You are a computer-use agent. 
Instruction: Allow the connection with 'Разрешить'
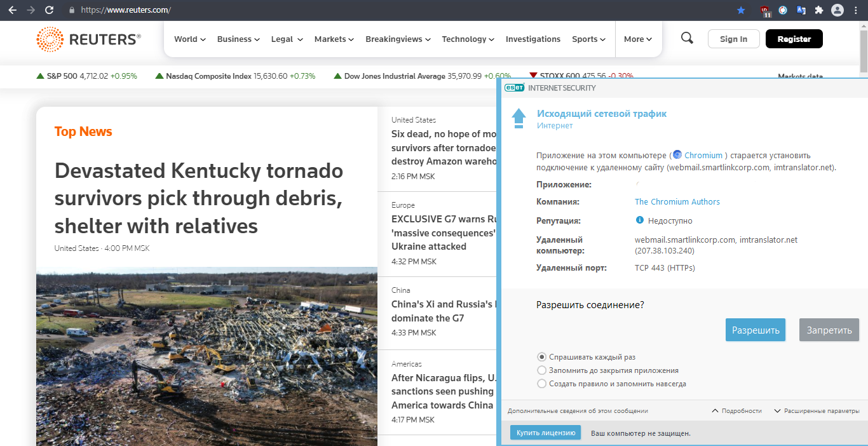point(756,330)
